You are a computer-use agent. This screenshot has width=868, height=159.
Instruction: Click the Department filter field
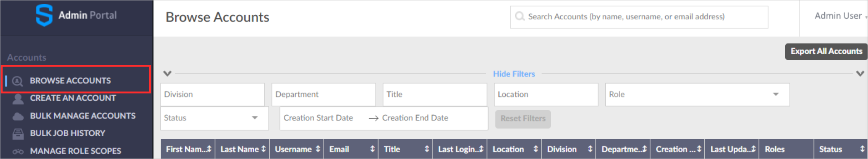pos(323,95)
